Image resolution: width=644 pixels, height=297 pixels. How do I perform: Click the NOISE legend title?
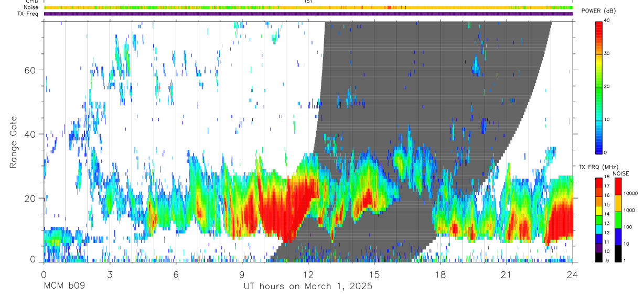(620, 173)
